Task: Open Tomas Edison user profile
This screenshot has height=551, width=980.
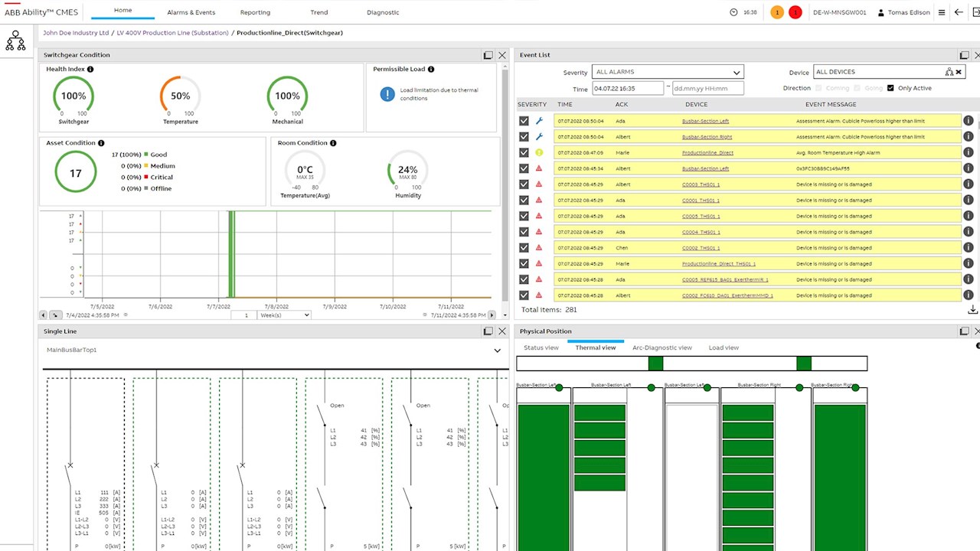Action: click(x=903, y=12)
